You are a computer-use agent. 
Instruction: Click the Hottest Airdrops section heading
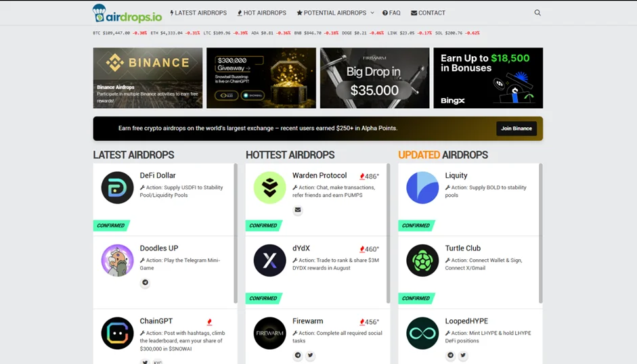pyautogui.click(x=290, y=155)
